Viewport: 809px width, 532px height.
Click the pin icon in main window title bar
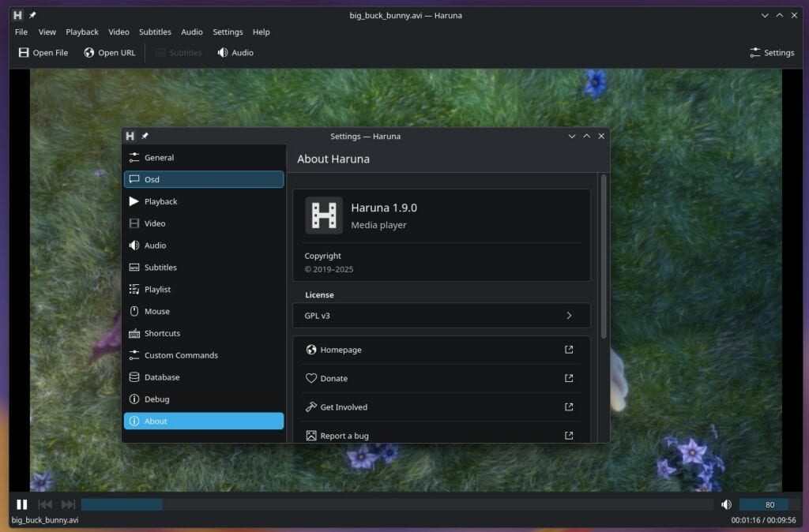[x=32, y=16]
